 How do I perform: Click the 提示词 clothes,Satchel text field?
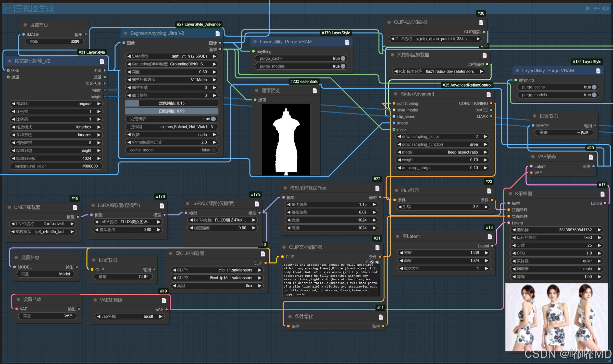coord(171,127)
